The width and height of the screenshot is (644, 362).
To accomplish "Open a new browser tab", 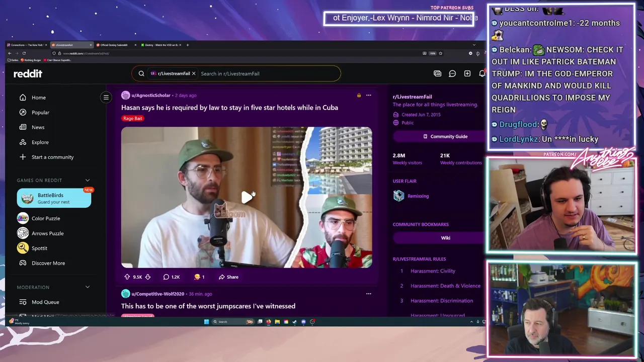I will click(x=188, y=45).
